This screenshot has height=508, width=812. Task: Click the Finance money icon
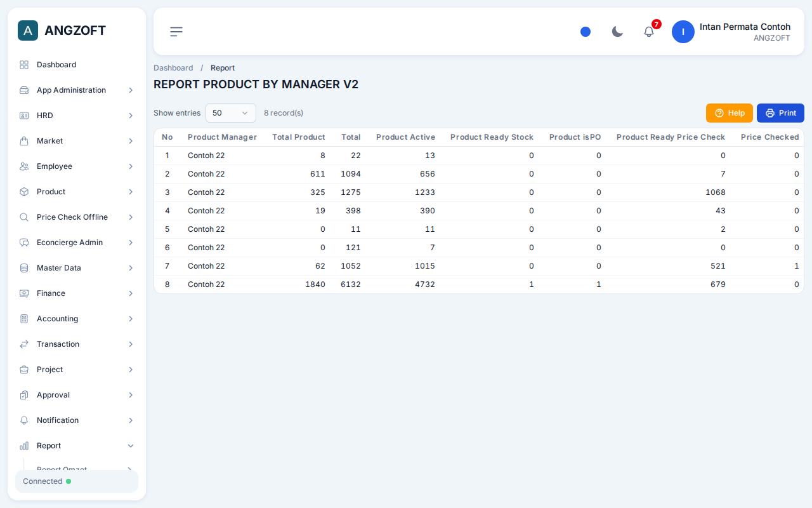pos(24,293)
